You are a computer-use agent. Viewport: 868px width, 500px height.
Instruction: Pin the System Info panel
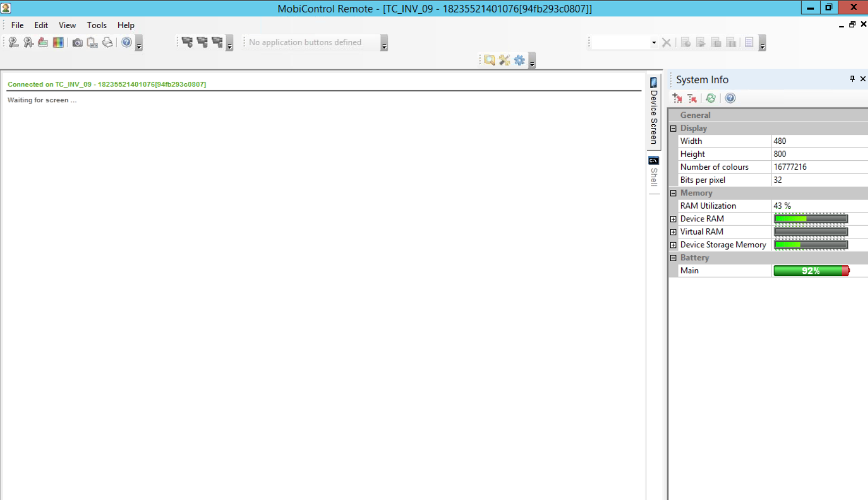pos(852,79)
